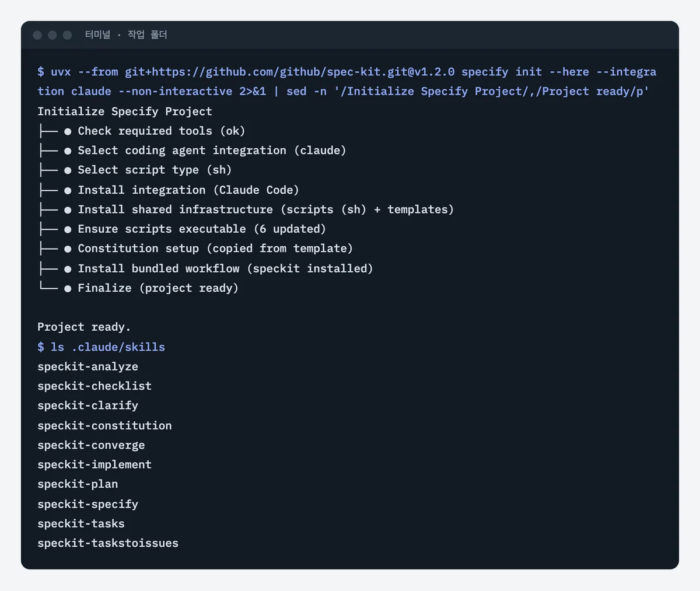
Task: Click the bullet dot beside 'Select script type'
Action: 68,170
